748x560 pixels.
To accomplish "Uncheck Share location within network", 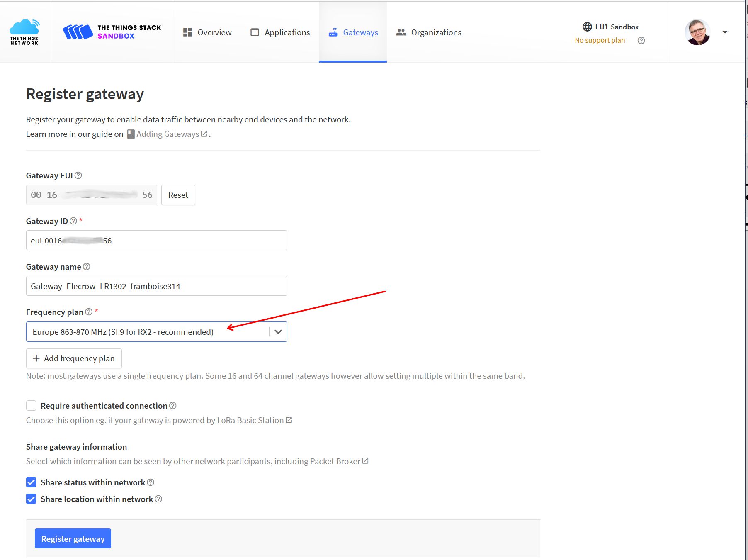I will coord(31,499).
